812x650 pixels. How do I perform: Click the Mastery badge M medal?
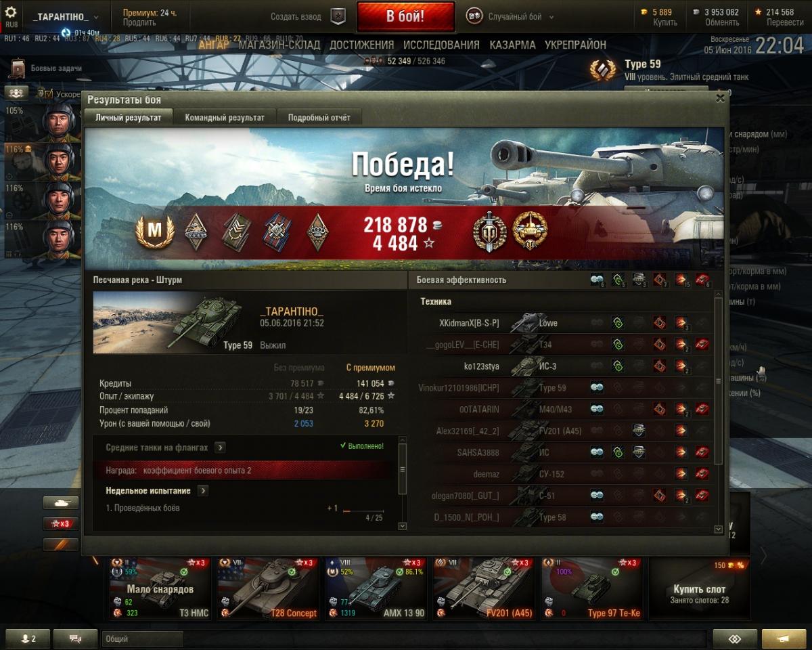pyautogui.click(x=155, y=232)
